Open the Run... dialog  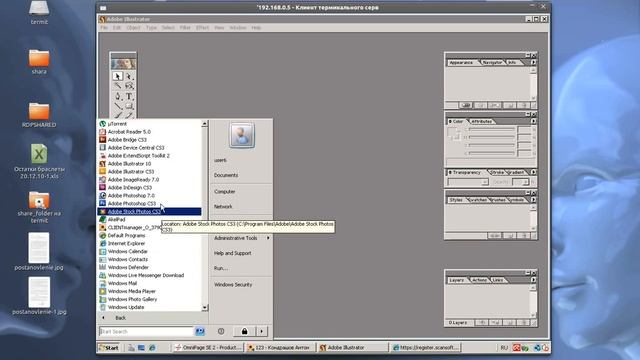click(x=221, y=268)
